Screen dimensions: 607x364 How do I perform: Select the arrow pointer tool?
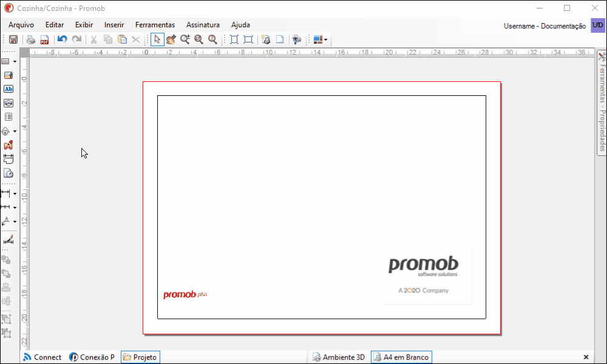[157, 39]
